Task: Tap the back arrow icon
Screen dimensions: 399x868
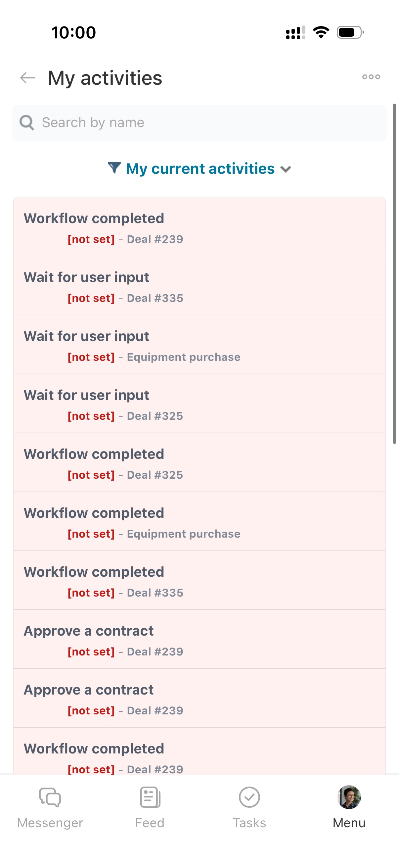Action: pyautogui.click(x=27, y=78)
